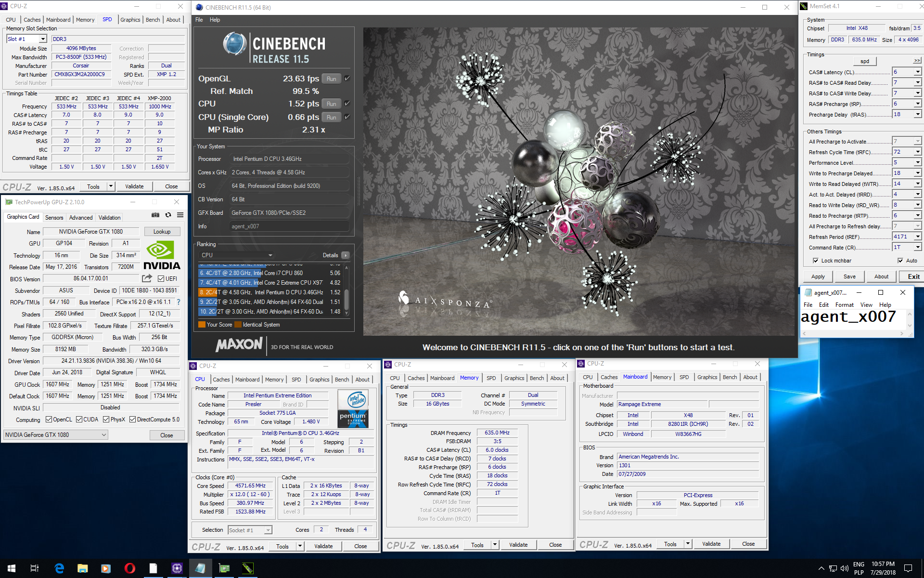Click the MemSet expand timings arrow button

tap(917, 61)
